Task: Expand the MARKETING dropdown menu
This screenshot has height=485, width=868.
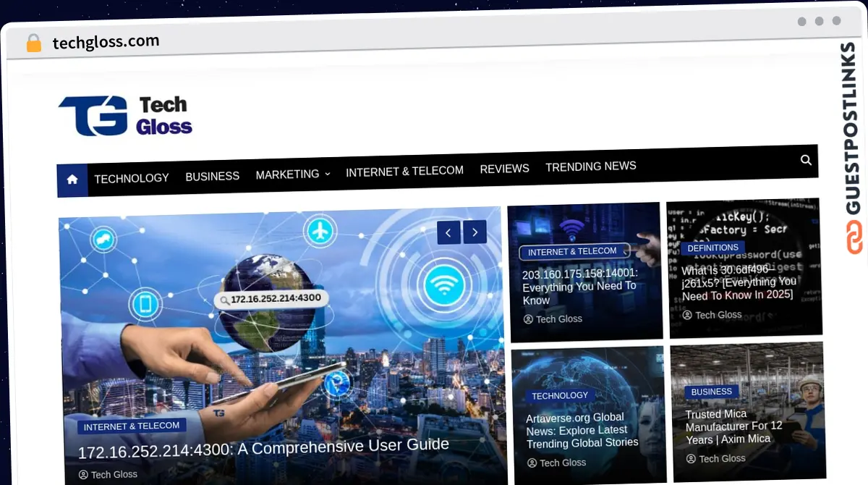Action: [x=292, y=174]
